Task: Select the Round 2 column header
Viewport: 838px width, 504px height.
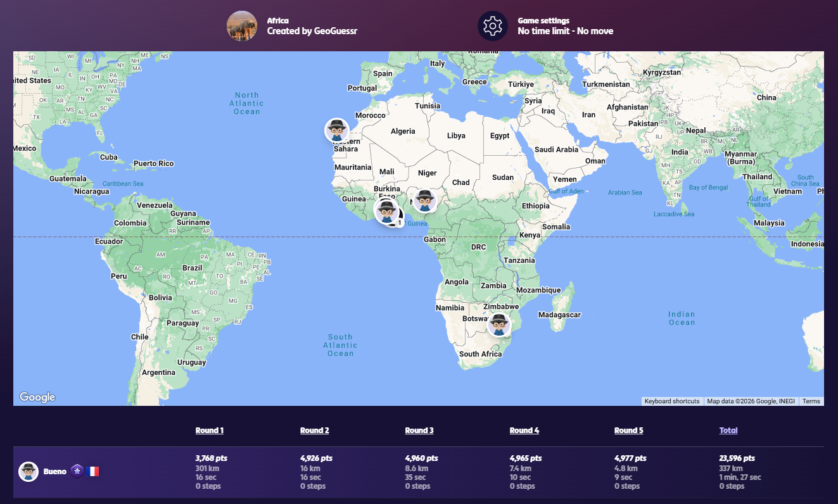Action: 314,431
